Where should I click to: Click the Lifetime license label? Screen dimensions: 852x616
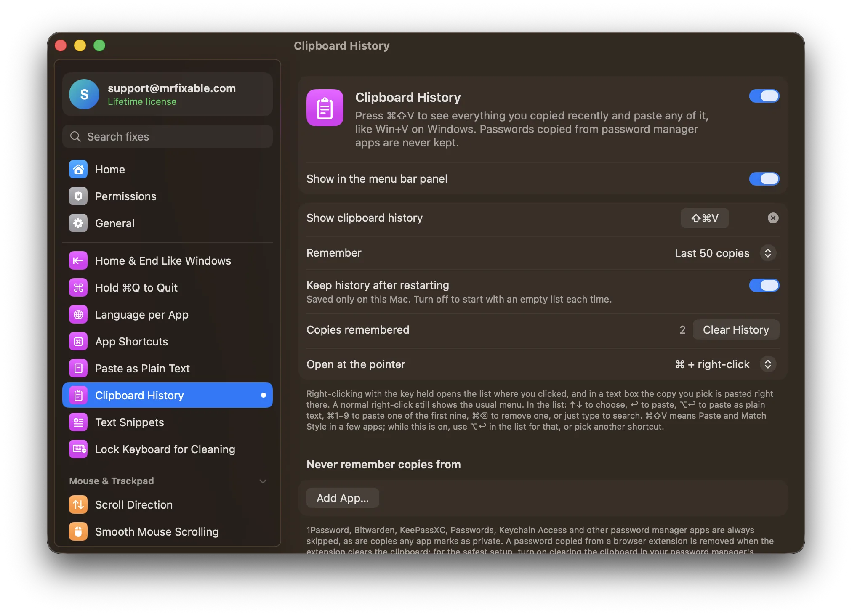tap(142, 101)
